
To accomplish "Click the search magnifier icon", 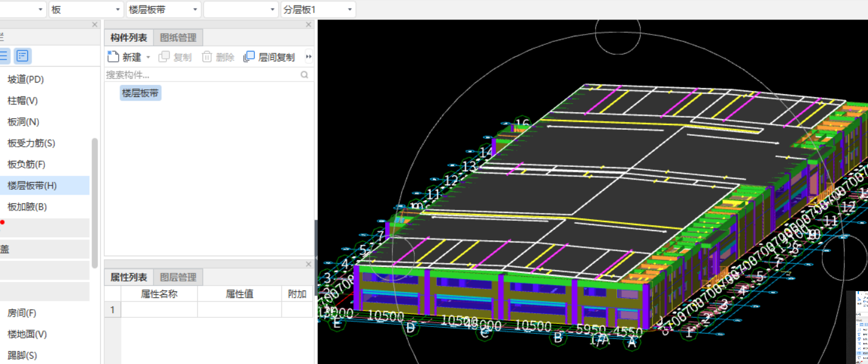I will (304, 75).
